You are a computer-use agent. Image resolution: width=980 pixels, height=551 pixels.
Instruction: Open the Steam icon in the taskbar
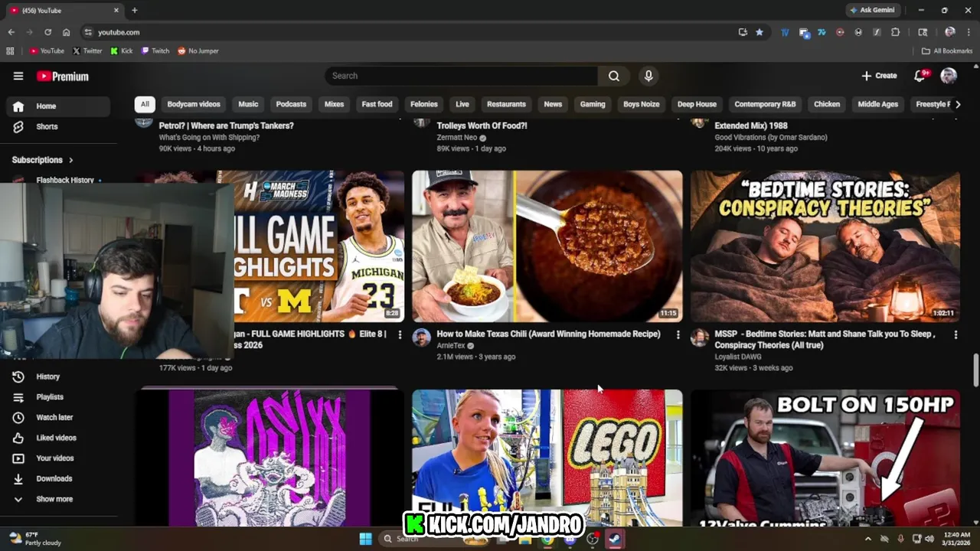coord(614,539)
